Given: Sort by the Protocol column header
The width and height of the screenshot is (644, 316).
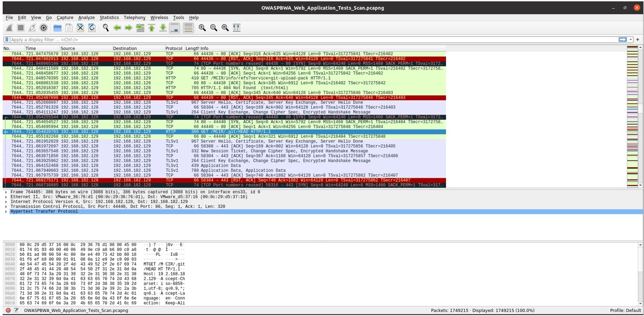Looking at the screenshot, I should [174, 48].
